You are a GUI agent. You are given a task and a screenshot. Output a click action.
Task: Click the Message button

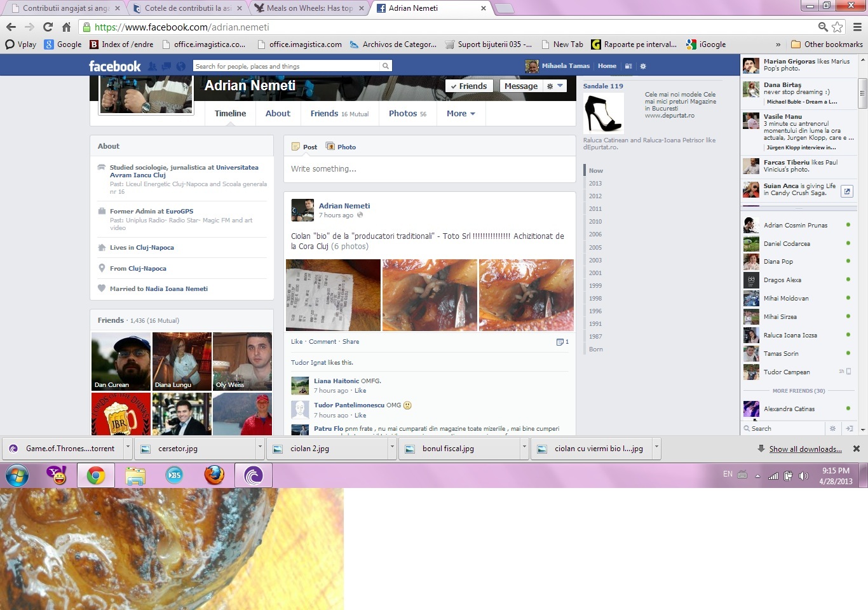[x=521, y=86]
